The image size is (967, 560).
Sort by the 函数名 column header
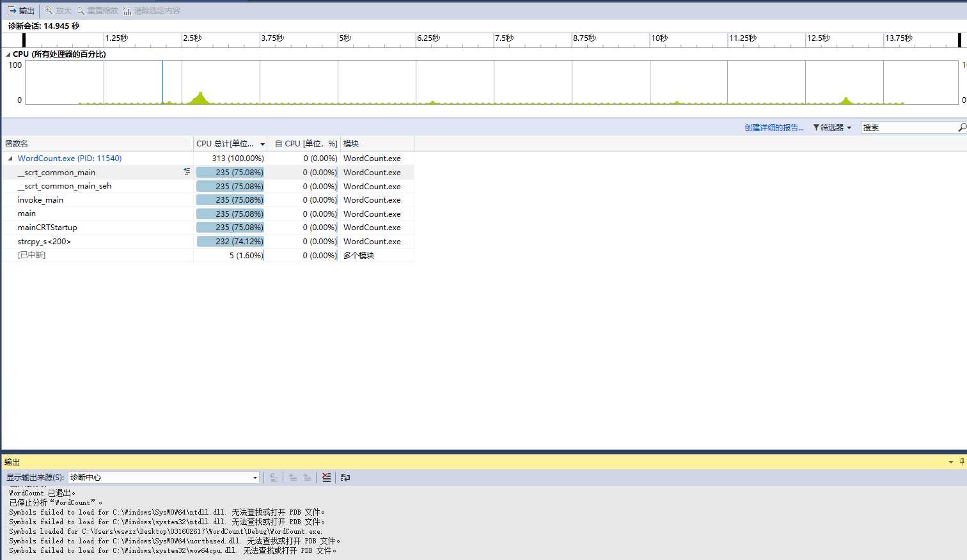point(97,144)
